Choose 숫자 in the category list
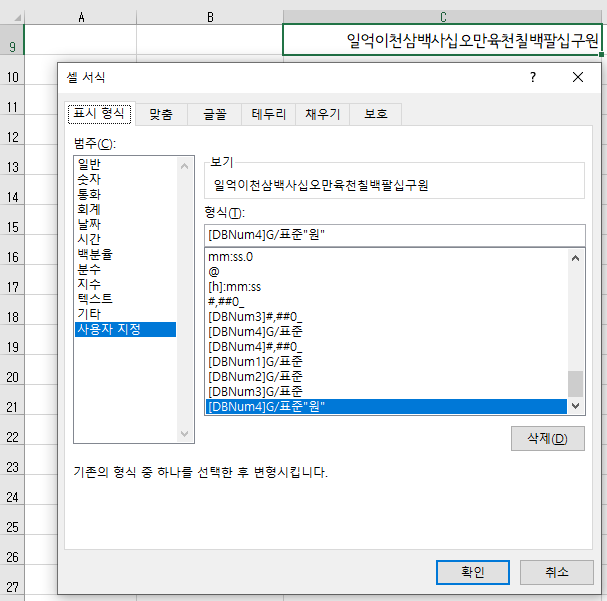Screen dimensions: 607x601 [x=125, y=179]
